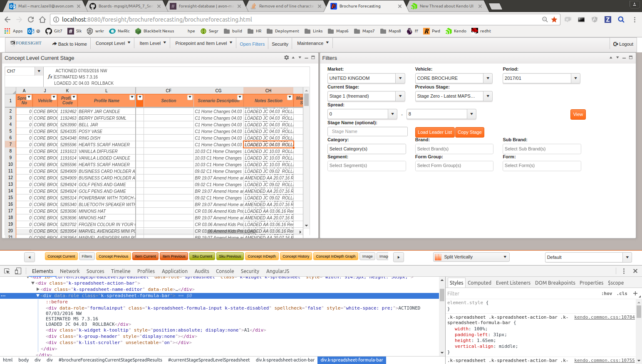Image resolution: width=642 pixels, height=364 pixels.
Task: Expand the Split Vertically layout dropdown
Action: (505, 257)
